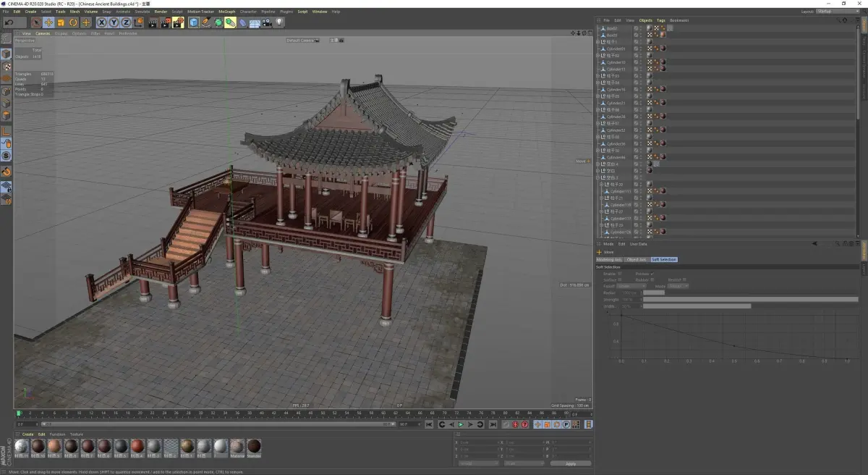868x475 pixels.
Task: Toggle the X axis lock
Action: [x=102, y=22]
